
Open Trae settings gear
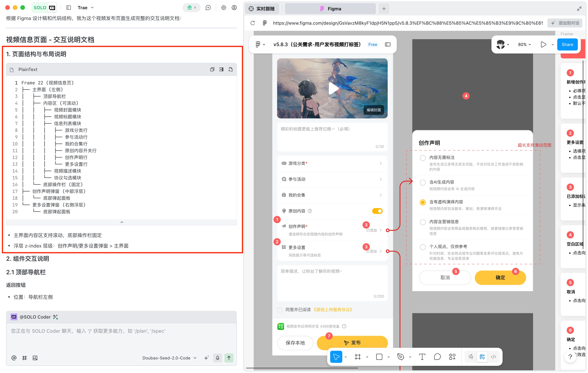pos(223,8)
